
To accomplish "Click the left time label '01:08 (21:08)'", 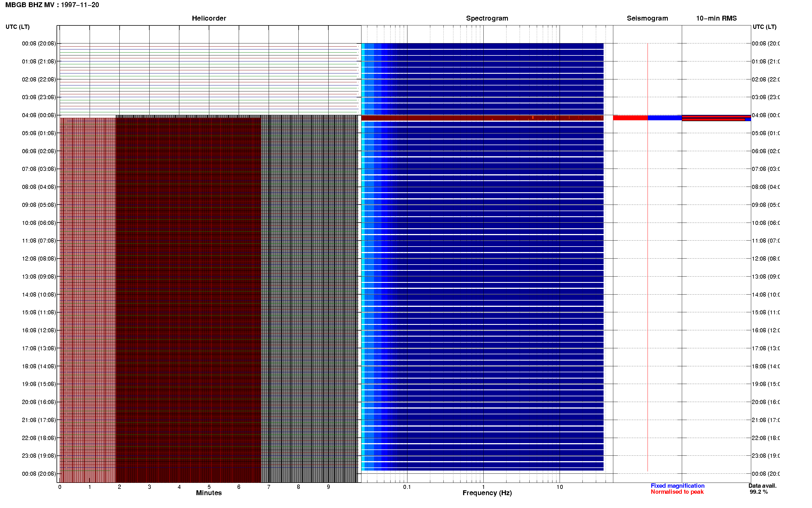I will (39, 61).
